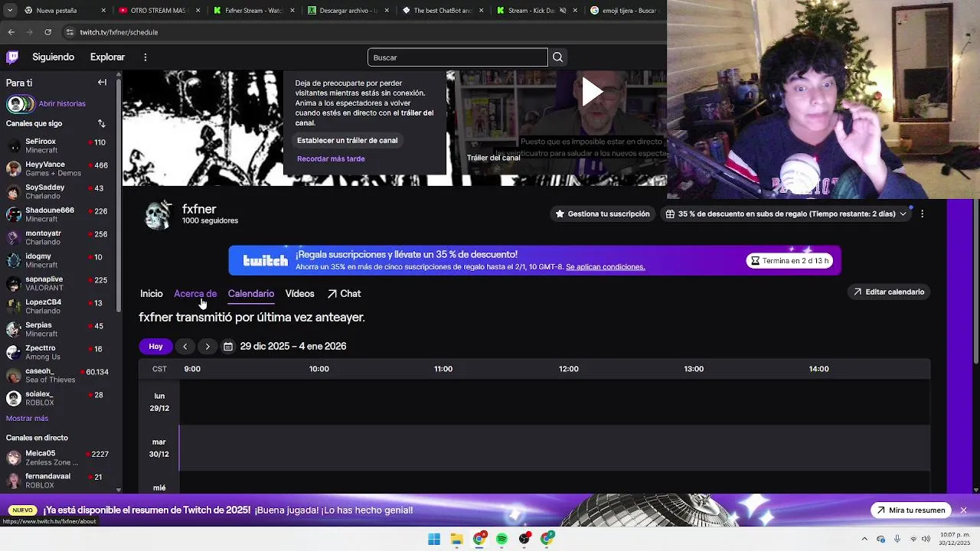Image resolution: width=980 pixels, height=551 pixels.
Task: Open channel options three-dot menu
Action: [922, 214]
